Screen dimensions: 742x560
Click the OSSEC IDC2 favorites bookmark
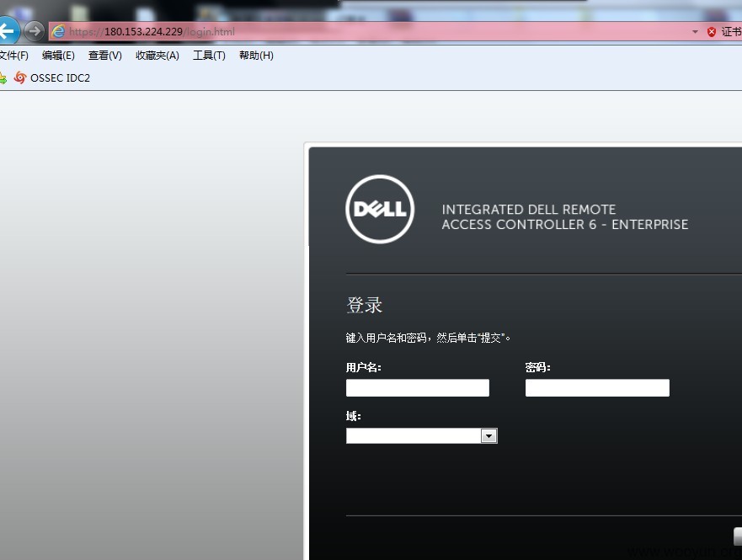pos(51,77)
